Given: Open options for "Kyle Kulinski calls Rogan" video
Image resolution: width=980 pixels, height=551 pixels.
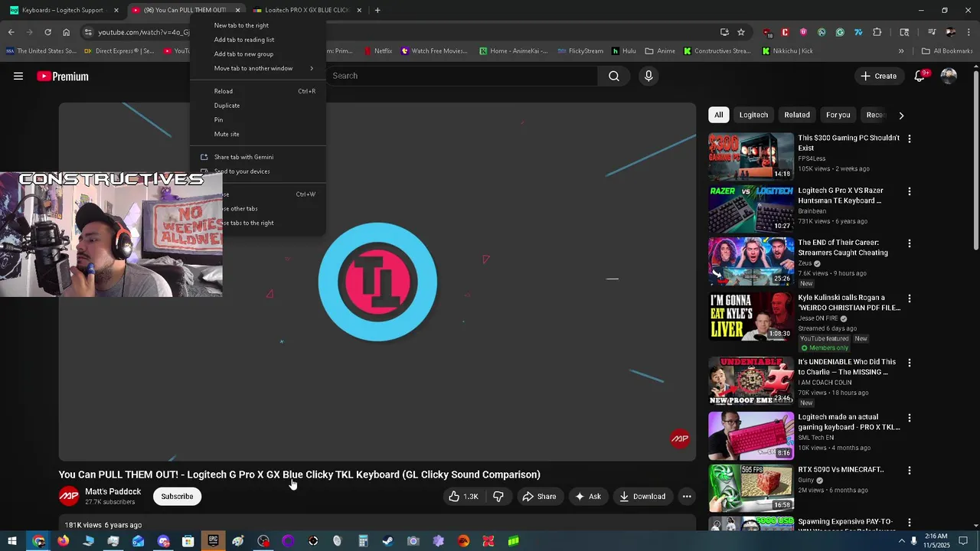Looking at the screenshot, I should point(910,298).
